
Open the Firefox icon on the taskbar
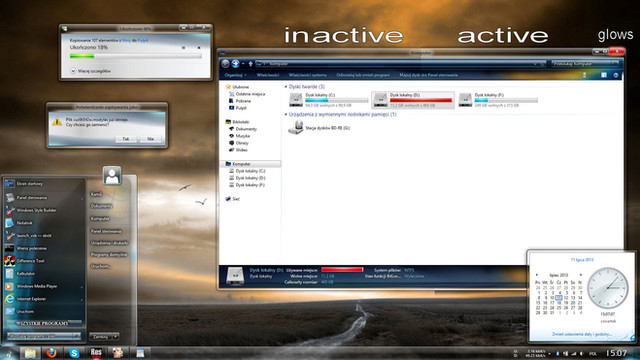point(51,353)
